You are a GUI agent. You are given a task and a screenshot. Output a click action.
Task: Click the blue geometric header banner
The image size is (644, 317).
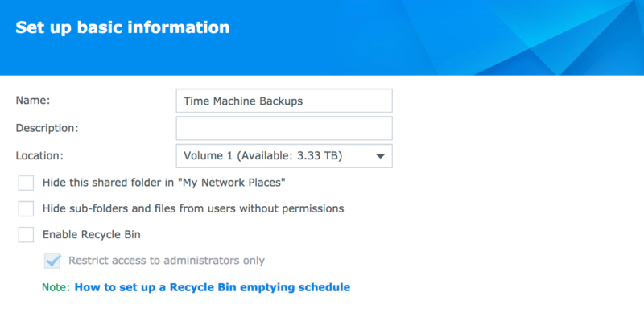pos(322,37)
